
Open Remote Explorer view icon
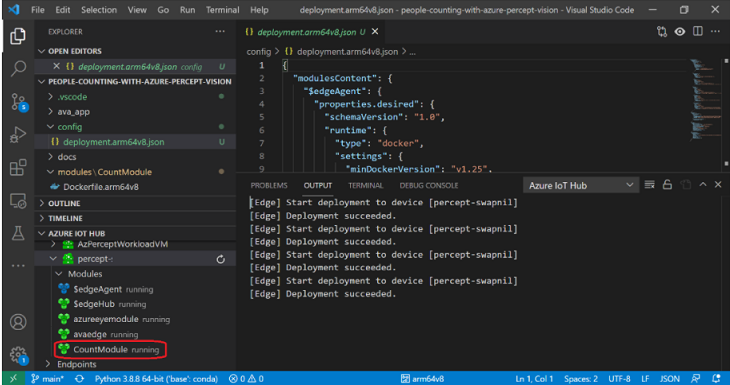18,201
